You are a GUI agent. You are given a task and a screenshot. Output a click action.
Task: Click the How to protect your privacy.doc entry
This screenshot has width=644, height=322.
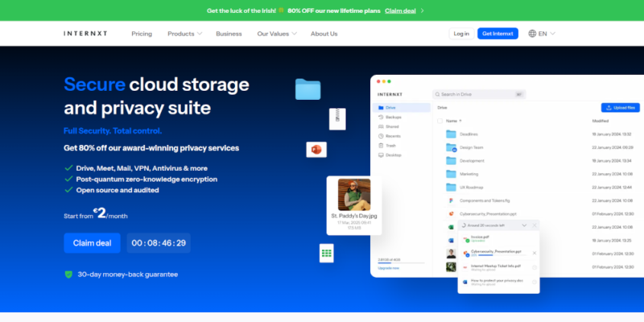(498, 282)
